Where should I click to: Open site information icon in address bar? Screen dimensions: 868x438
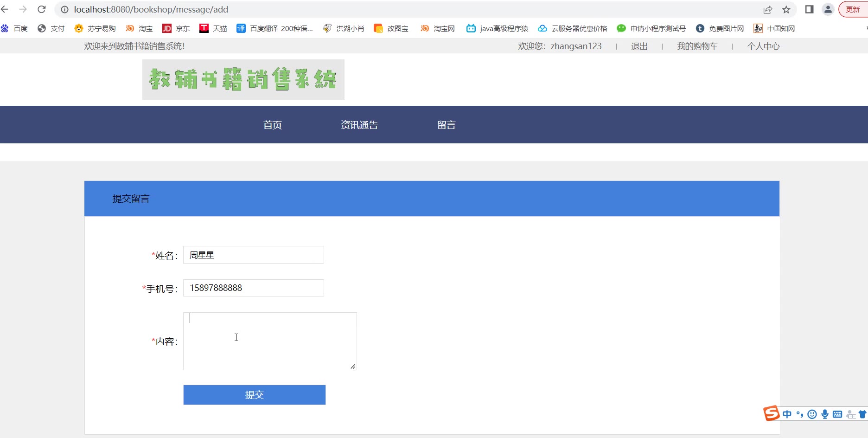[x=64, y=9]
